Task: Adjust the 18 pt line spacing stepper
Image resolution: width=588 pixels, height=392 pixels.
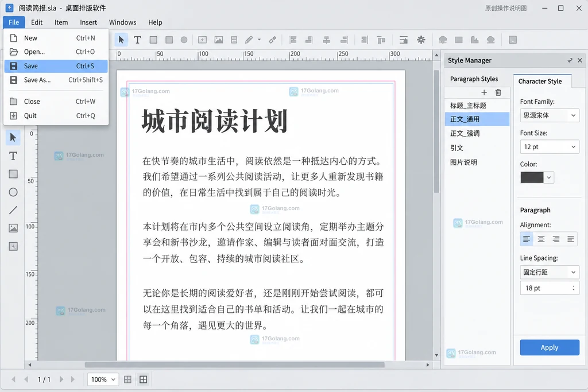Action: 574,288
